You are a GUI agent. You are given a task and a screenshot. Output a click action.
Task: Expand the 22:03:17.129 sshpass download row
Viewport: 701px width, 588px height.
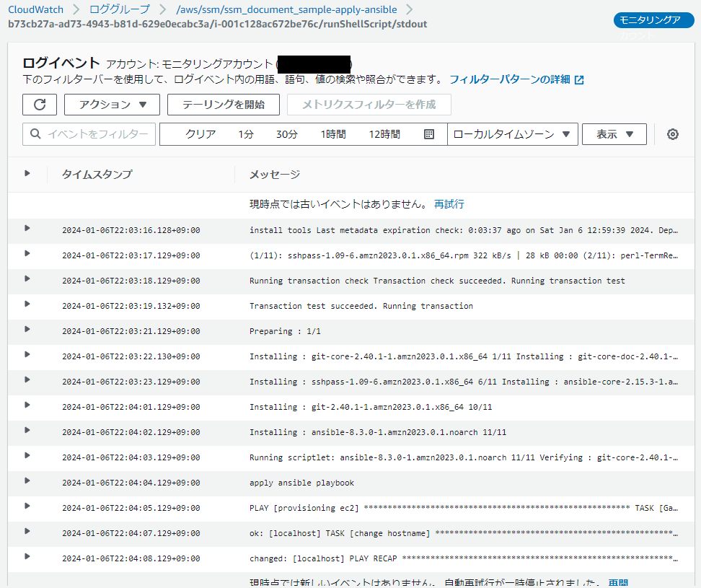point(27,253)
